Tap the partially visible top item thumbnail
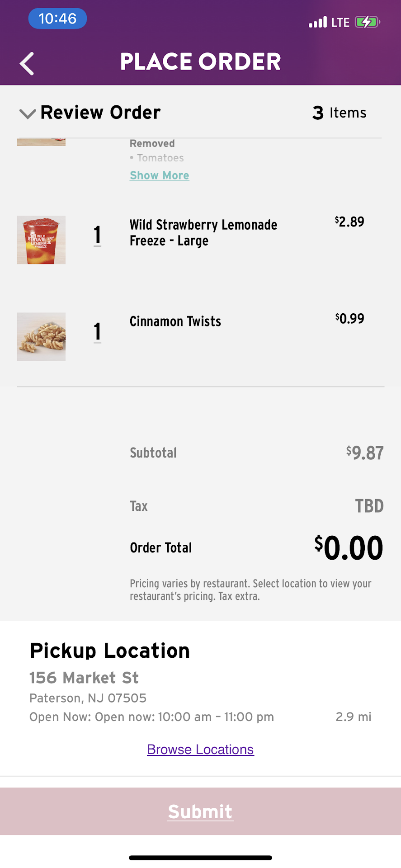 pos(41,142)
